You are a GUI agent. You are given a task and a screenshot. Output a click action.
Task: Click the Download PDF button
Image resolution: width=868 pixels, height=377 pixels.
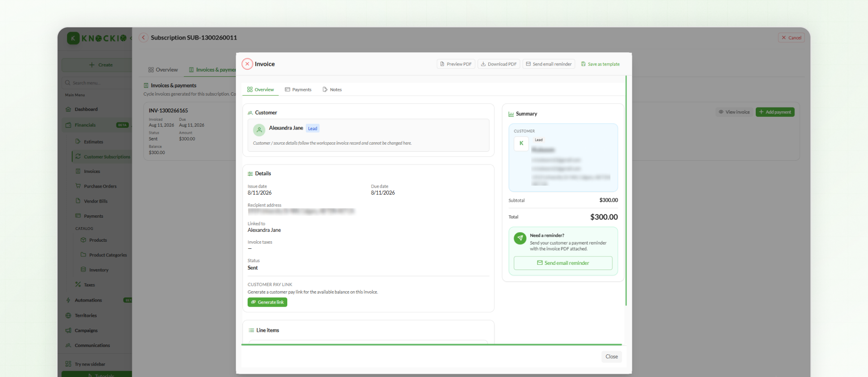coord(499,64)
